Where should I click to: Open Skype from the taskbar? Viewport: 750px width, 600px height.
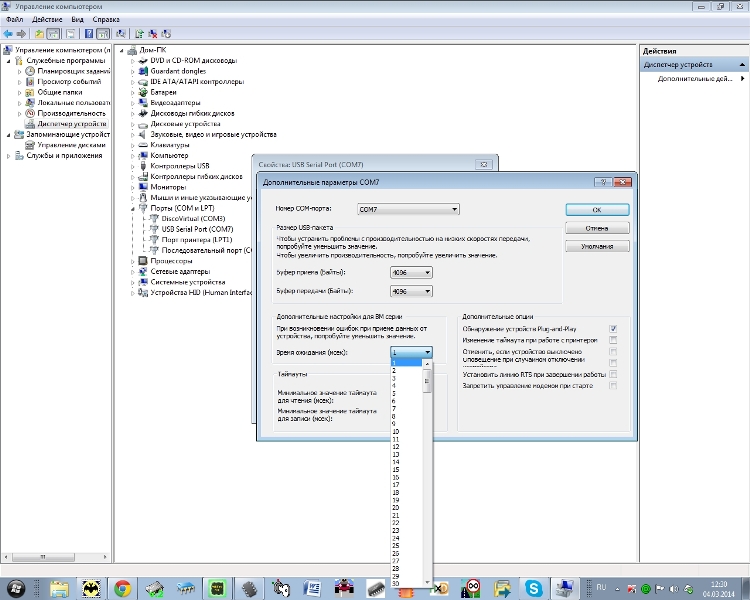[x=533, y=587]
